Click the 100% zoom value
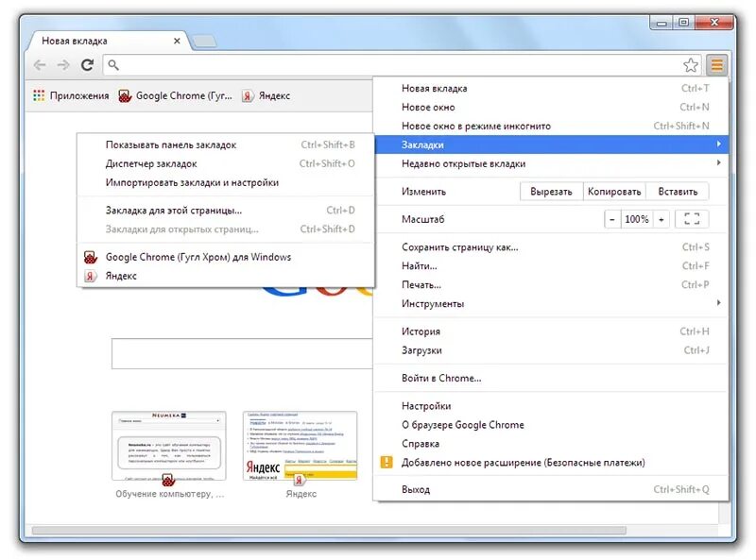The height and width of the screenshot is (560, 756). click(636, 219)
